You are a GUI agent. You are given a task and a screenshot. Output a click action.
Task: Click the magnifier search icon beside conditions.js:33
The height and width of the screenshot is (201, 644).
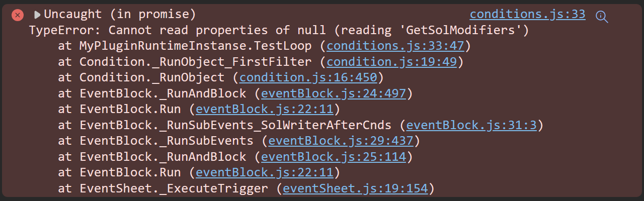(x=602, y=16)
